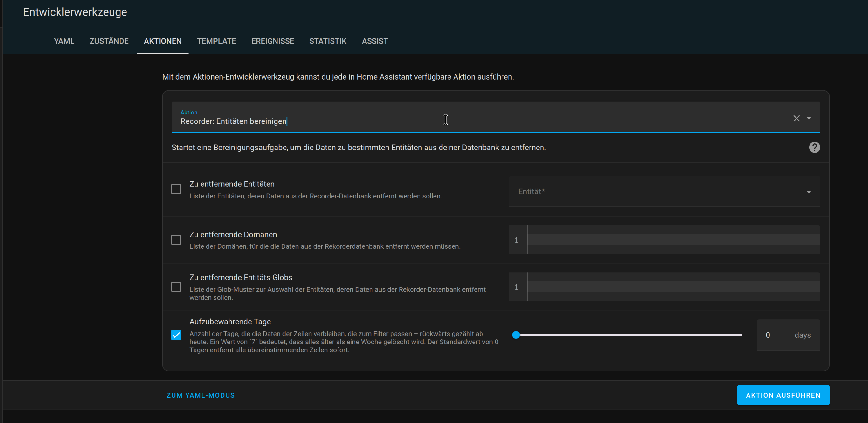Click the Domänen code editor field
The height and width of the screenshot is (423, 868).
665,239
